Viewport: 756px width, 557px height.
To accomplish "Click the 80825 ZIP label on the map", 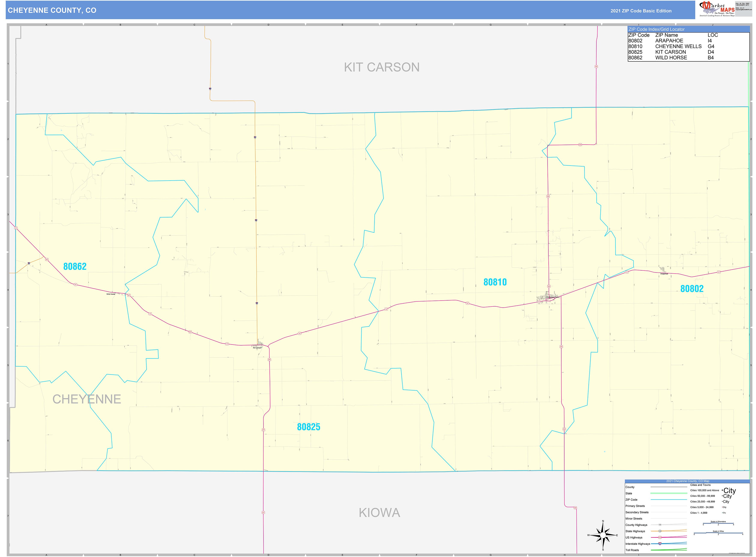I will [x=309, y=427].
